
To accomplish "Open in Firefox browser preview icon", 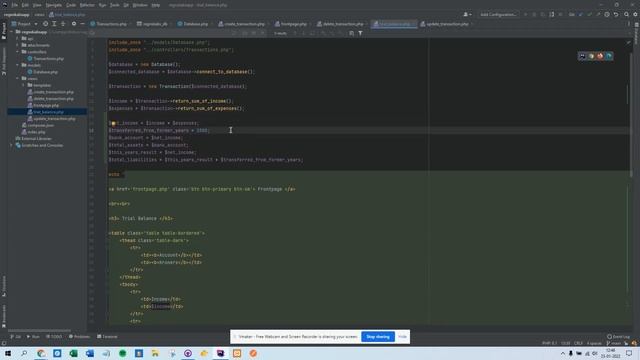I will (x=600, y=56).
